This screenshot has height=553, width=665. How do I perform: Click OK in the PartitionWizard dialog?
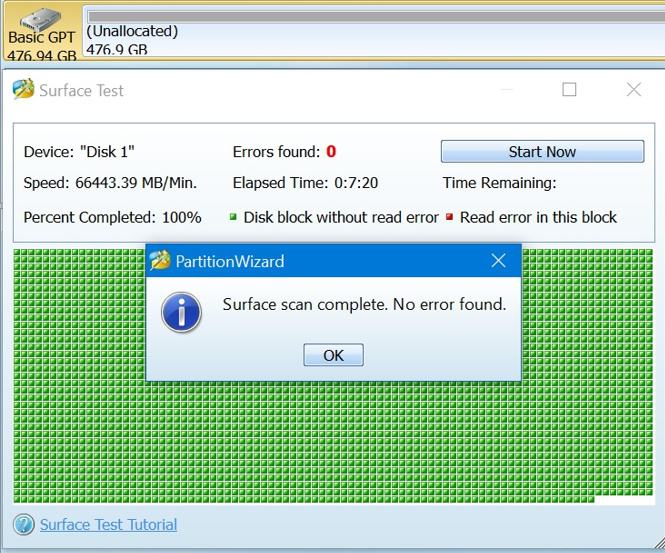333,355
